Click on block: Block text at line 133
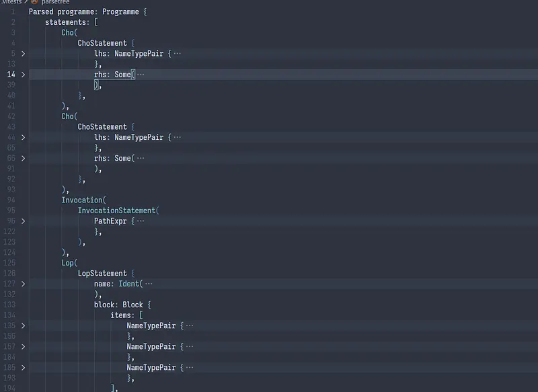 (122, 305)
